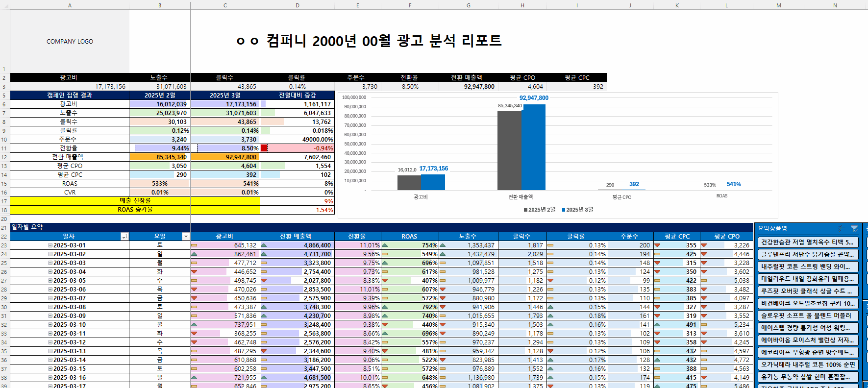Pick 에코라이프 무형광 순면 방수매트 slicer item
This screenshot has height=388, width=868.
click(808, 352)
